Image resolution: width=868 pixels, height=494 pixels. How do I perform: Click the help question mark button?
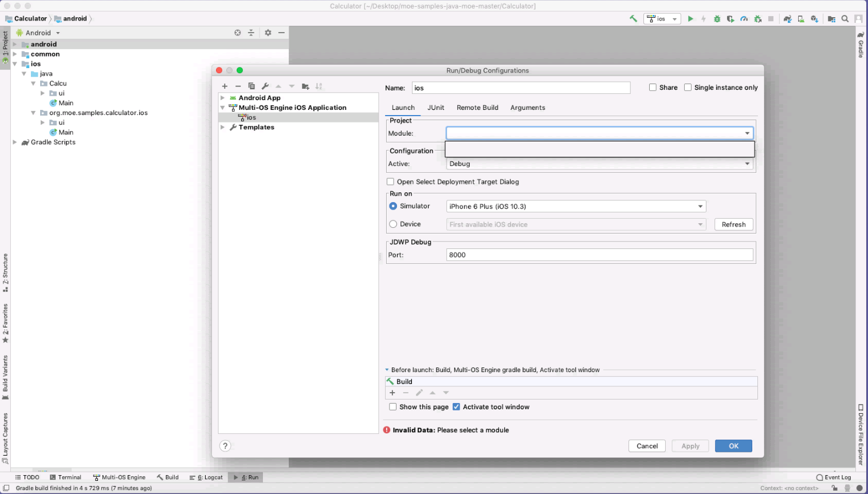tap(225, 446)
